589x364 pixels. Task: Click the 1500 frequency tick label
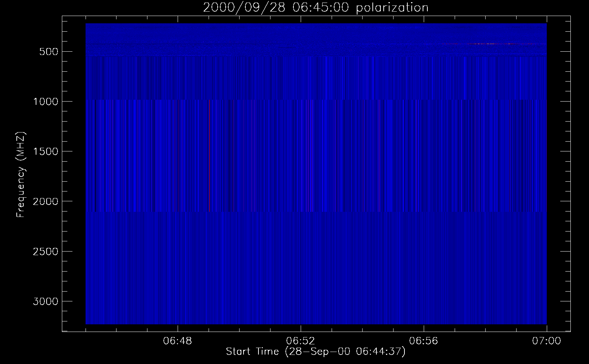click(46, 151)
